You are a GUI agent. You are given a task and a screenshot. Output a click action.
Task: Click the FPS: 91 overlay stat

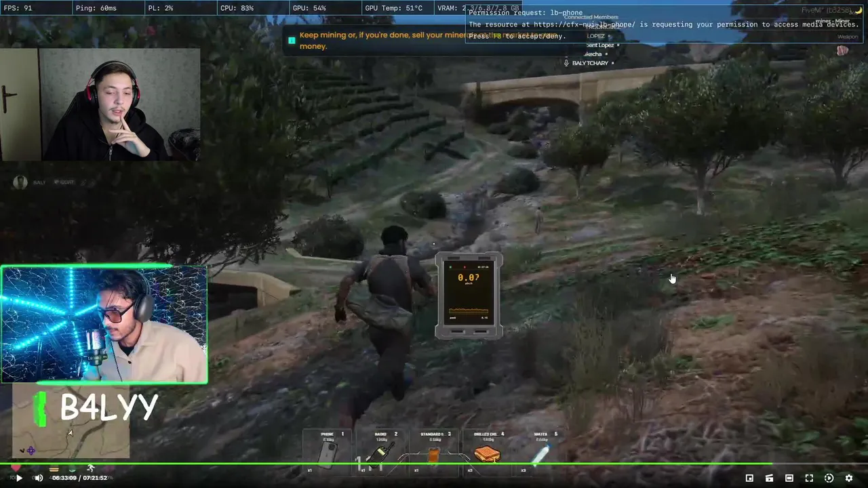(x=18, y=8)
